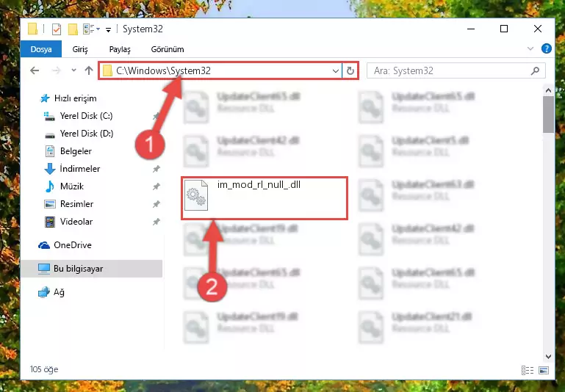Click the scrollbar down arrow
Image resolution: width=565 pixels, height=392 pixels.
coord(548,357)
